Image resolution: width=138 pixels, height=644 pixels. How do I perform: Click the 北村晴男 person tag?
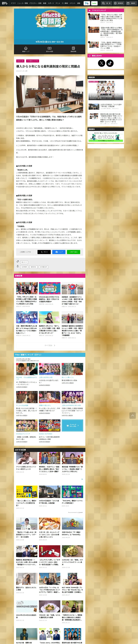click(x=24, y=267)
